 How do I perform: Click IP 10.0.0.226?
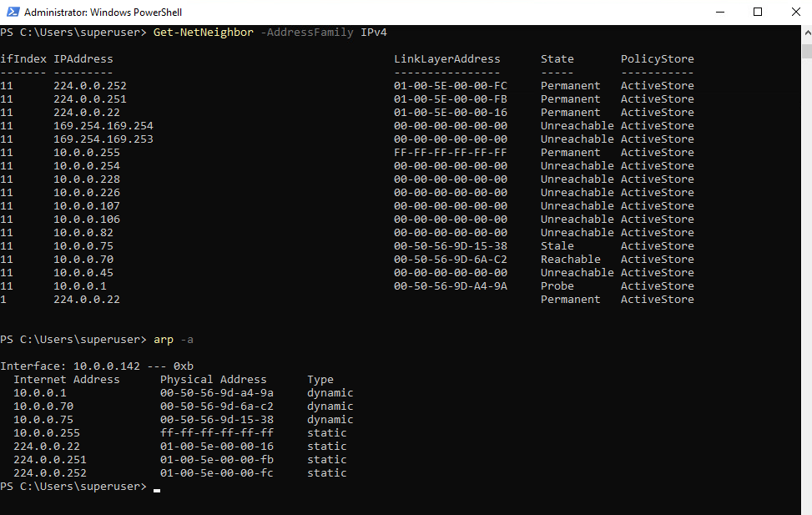click(x=87, y=193)
